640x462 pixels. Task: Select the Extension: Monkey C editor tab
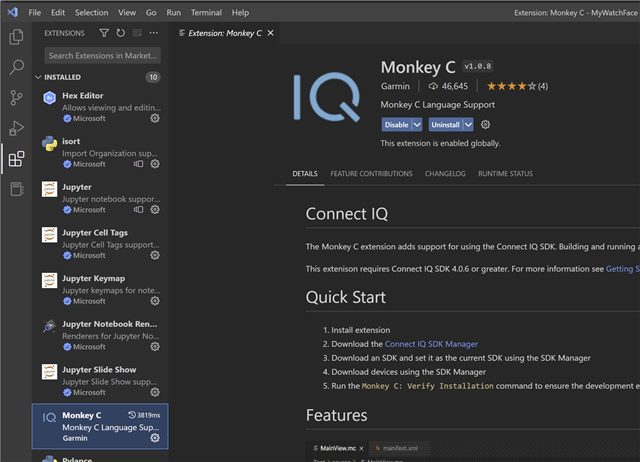point(224,33)
